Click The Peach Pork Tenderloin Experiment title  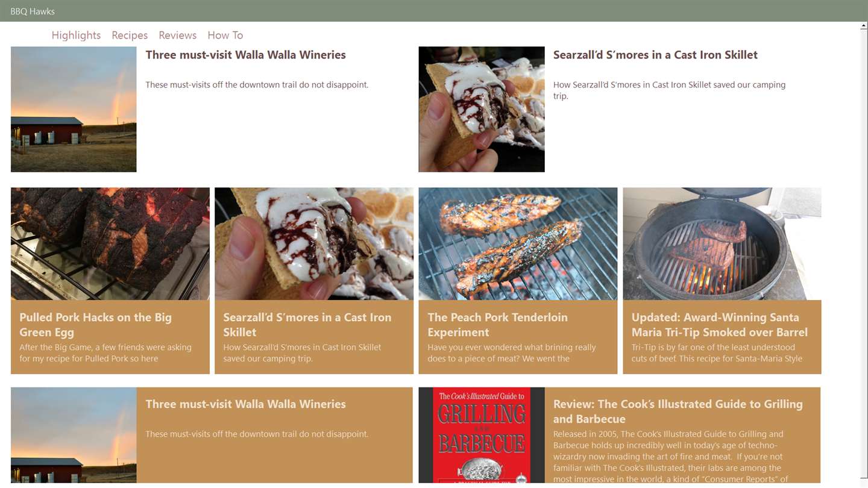click(x=497, y=325)
